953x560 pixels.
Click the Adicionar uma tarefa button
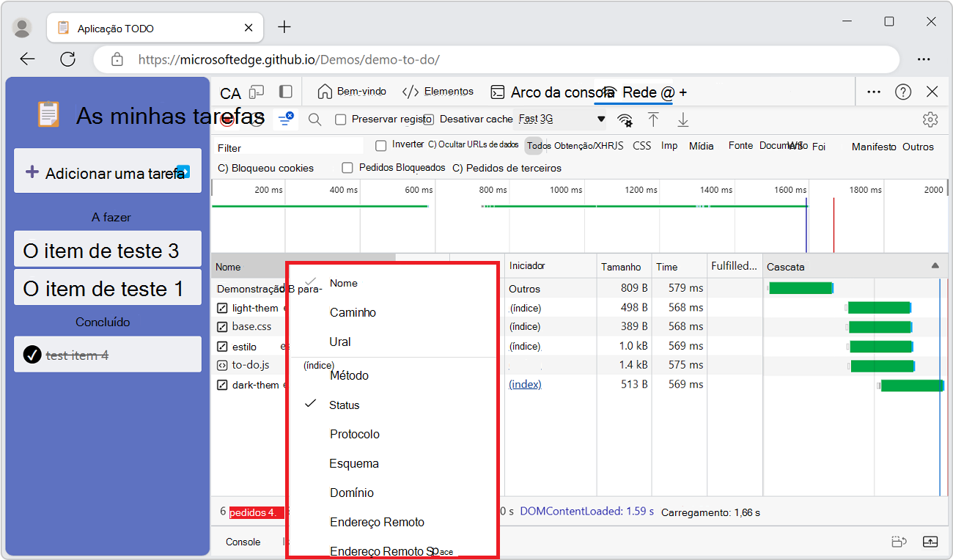coord(107,171)
